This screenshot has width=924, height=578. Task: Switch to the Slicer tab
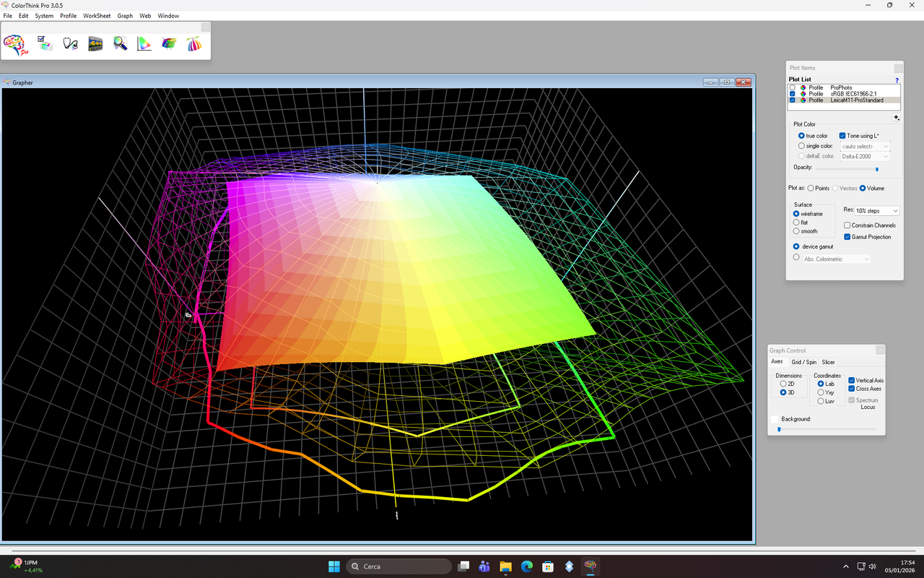click(828, 362)
